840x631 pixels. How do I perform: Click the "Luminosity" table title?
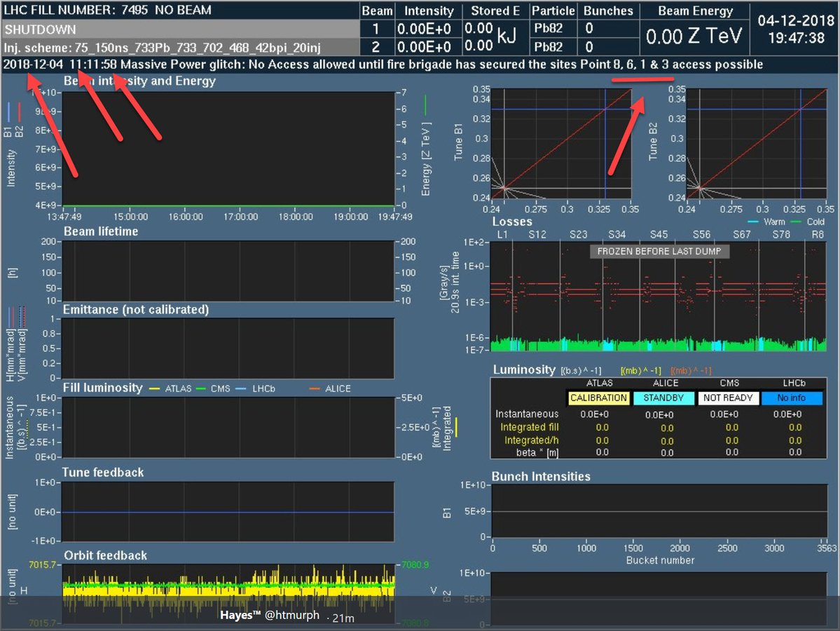coord(524,370)
